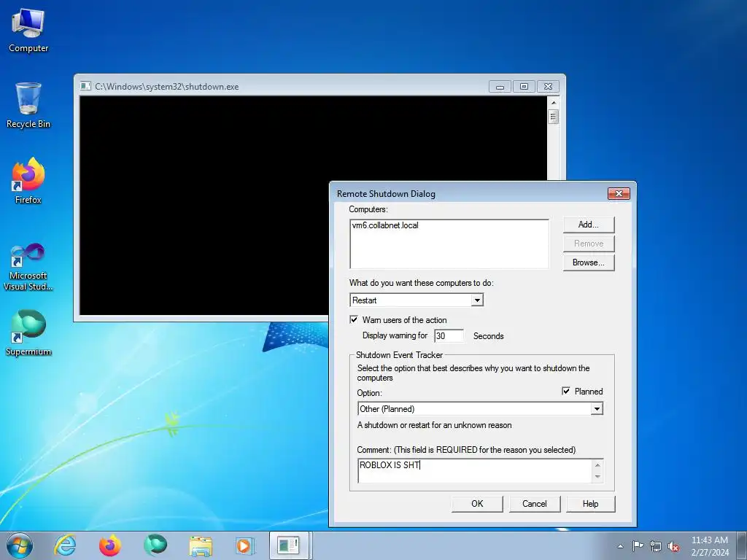747x560 pixels.
Task: Open the clock showing 11:43 AM
Action: tap(710, 545)
